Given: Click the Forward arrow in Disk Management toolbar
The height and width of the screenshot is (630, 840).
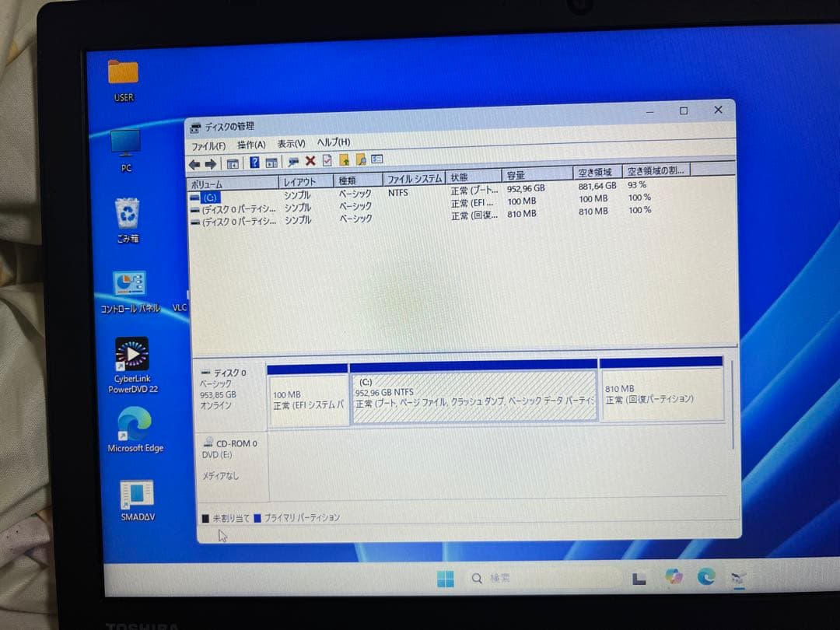Looking at the screenshot, I should (210, 161).
